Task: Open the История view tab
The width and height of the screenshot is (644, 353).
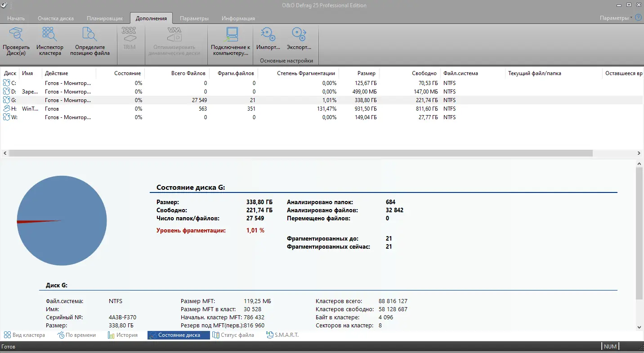Action: coord(123,335)
